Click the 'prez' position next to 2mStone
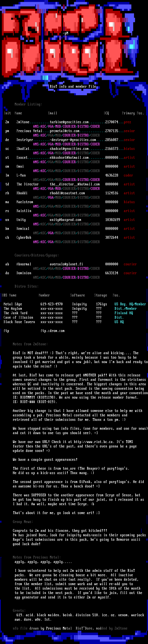 127,122
